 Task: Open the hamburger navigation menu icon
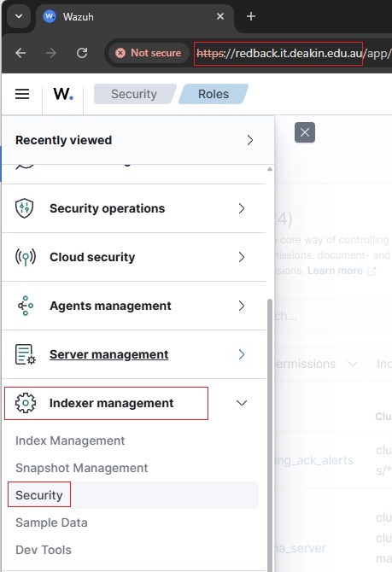(x=22, y=94)
